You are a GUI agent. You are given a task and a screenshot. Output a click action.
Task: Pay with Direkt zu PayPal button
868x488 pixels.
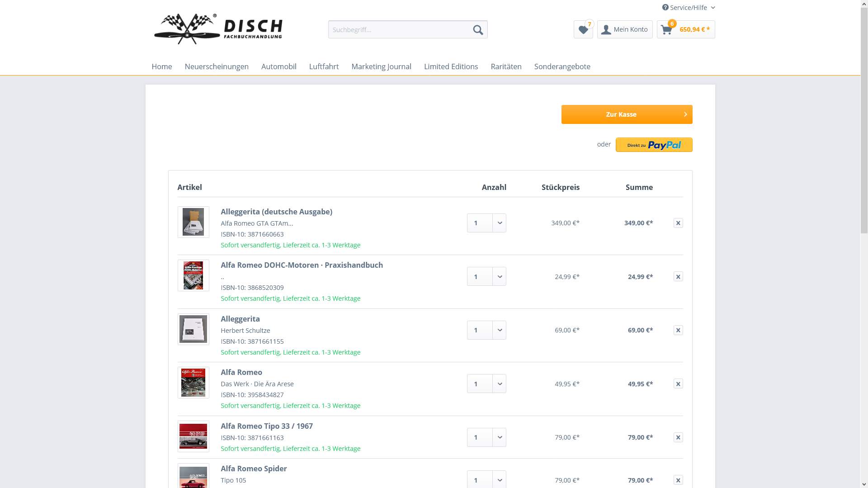[654, 145]
